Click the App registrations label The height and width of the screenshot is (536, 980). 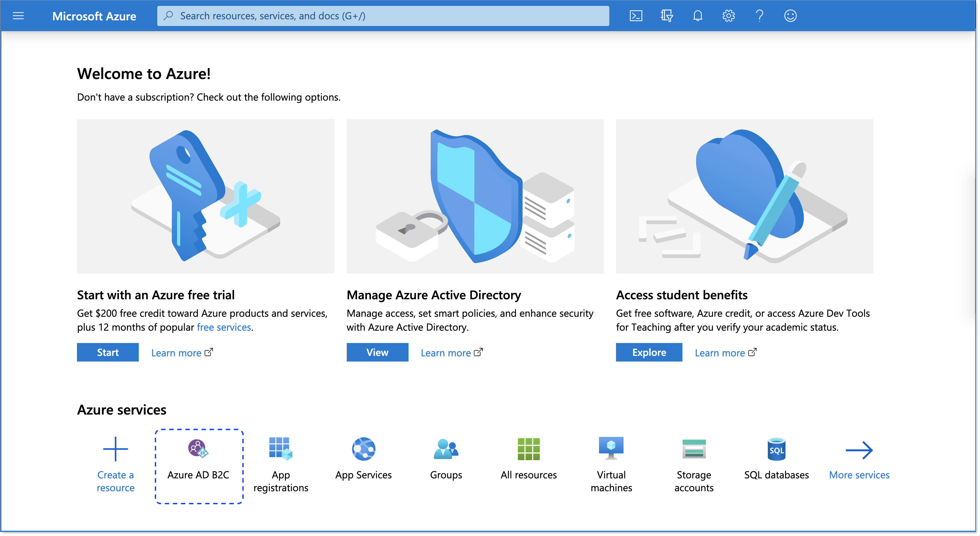pyautogui.click(x=281, y=481)
